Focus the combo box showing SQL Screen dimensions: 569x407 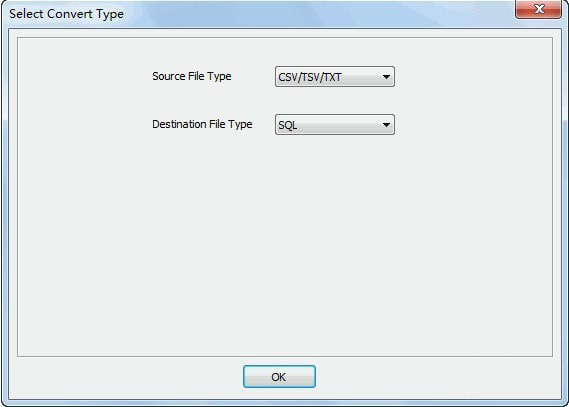click(335, 125)
